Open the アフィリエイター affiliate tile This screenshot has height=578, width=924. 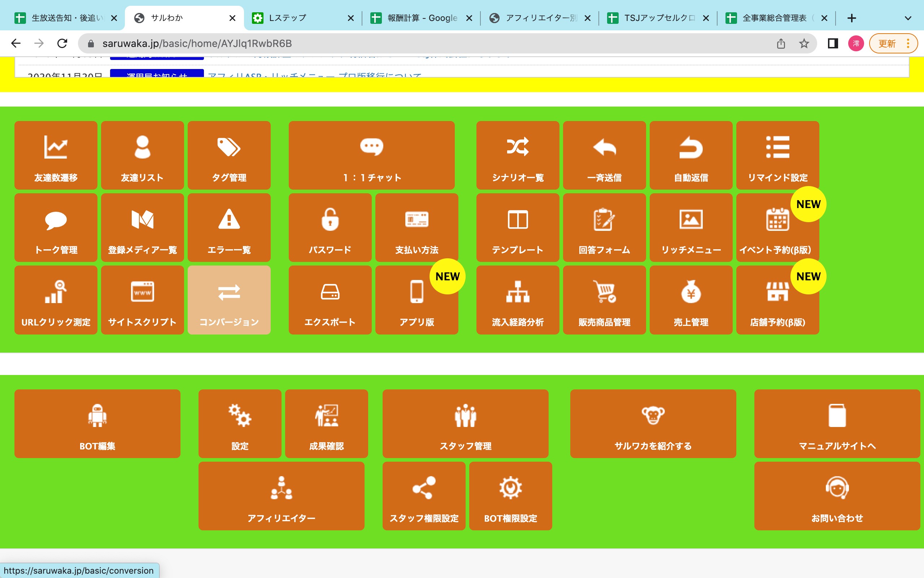[x=282, y=496]
